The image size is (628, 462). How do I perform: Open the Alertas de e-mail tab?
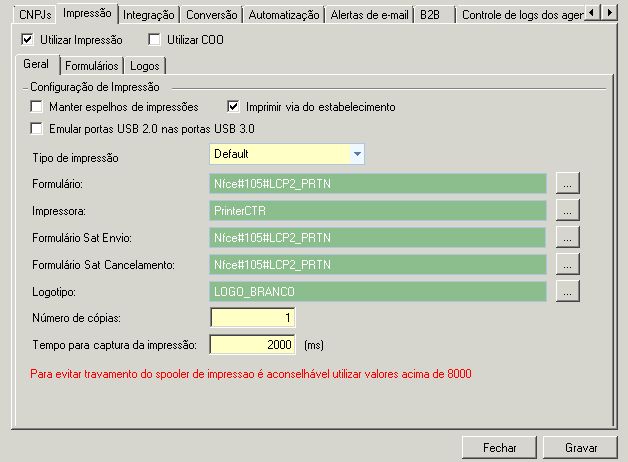tap(368, 15)
